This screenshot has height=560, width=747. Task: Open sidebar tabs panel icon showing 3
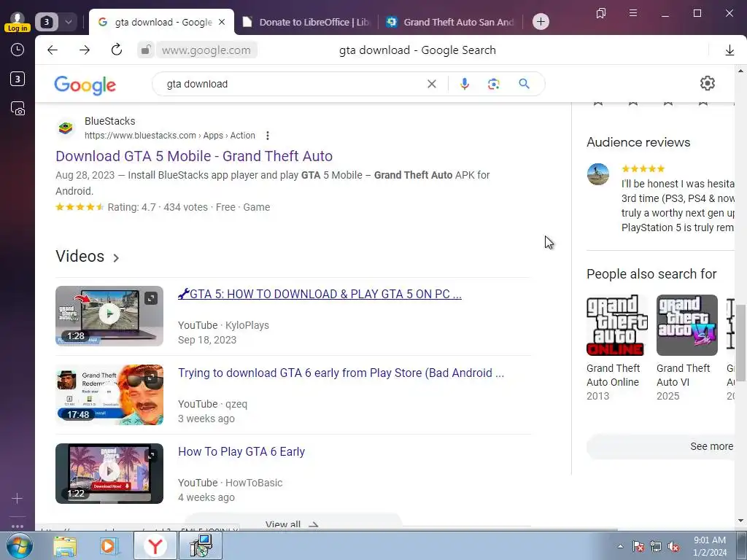[18, 79]
